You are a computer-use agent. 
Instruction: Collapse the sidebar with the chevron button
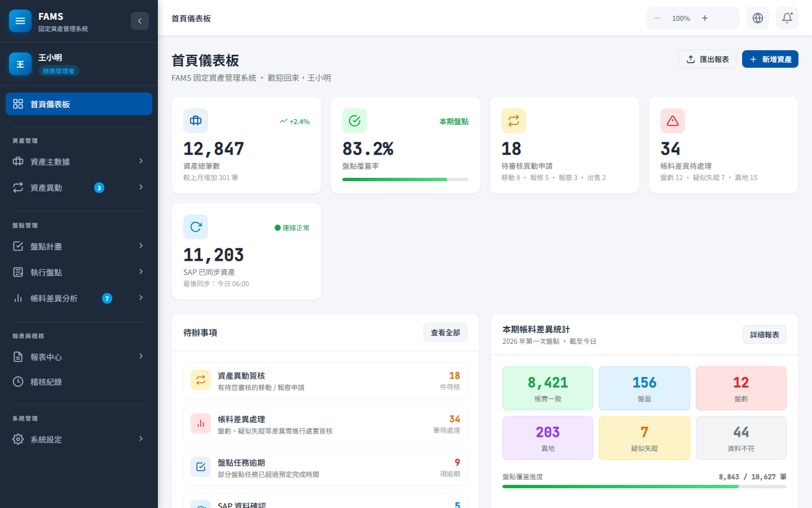click(140, 21)
